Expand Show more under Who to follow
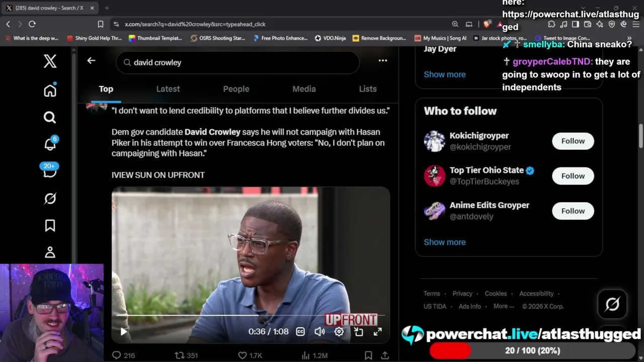This screenshot has height=362, width=644. pos(445,242)
